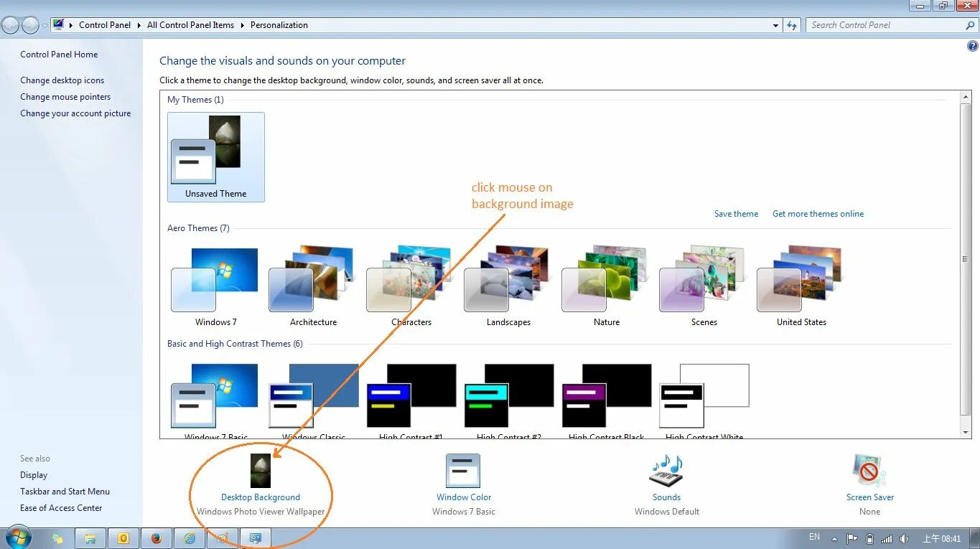Apply the Architecture theme
This screenshot has height=549, width=980.
[x=313, y=286]
